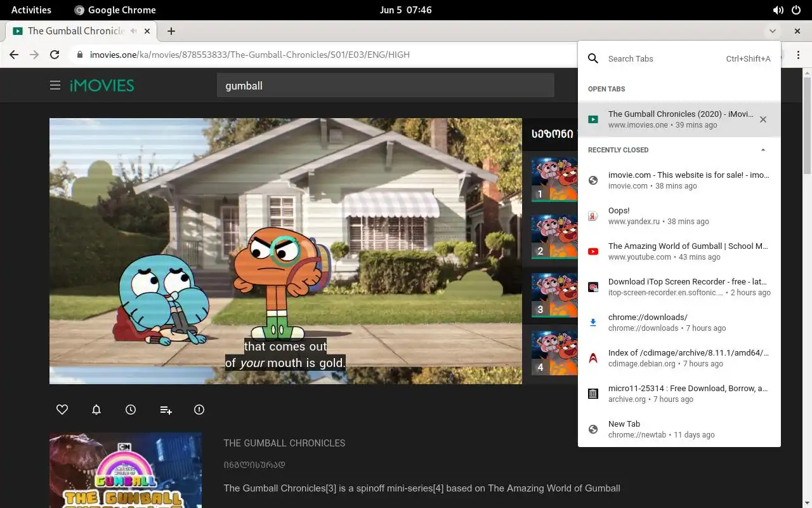Screen dimensions: 812x508
Task: Add show to favorites with heart icon
Action: pos(62,410)
